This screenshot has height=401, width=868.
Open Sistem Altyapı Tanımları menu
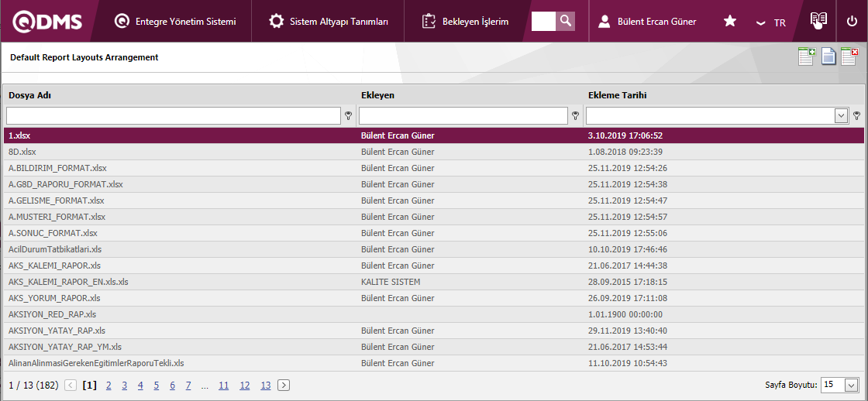[x=329, y=22]
